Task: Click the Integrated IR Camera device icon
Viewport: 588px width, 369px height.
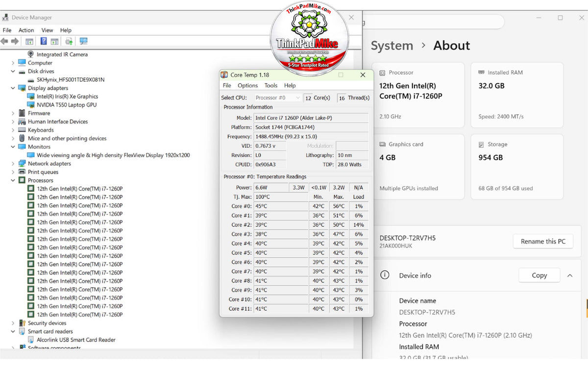Action: (x=31, y=54)
